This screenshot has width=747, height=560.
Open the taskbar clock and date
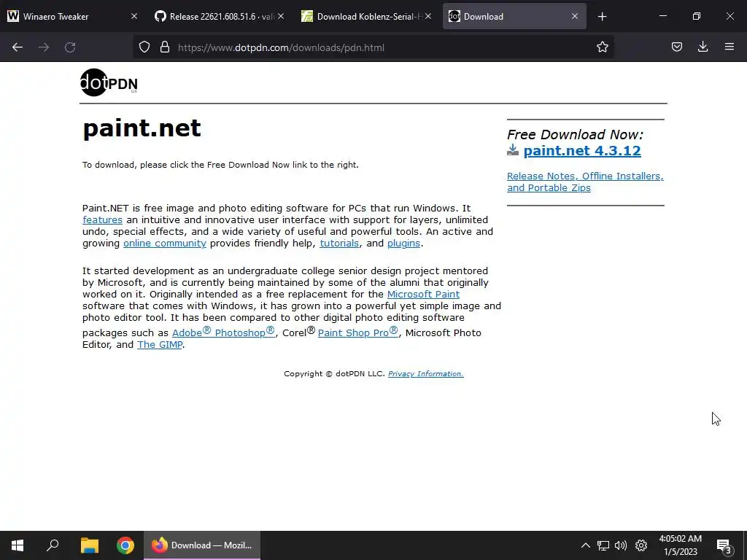pos(681,545)
